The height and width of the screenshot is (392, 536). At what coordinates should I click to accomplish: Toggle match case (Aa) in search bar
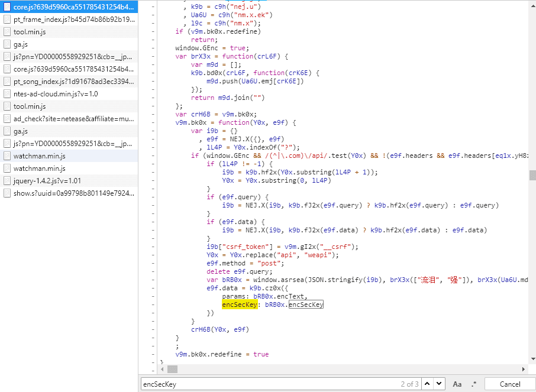click(457, 384)
